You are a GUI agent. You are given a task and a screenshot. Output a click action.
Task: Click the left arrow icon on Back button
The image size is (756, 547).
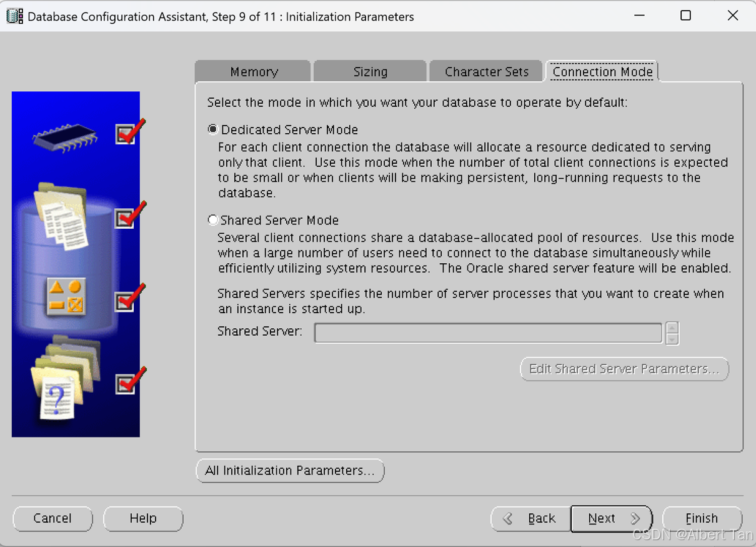coord(508,519)
